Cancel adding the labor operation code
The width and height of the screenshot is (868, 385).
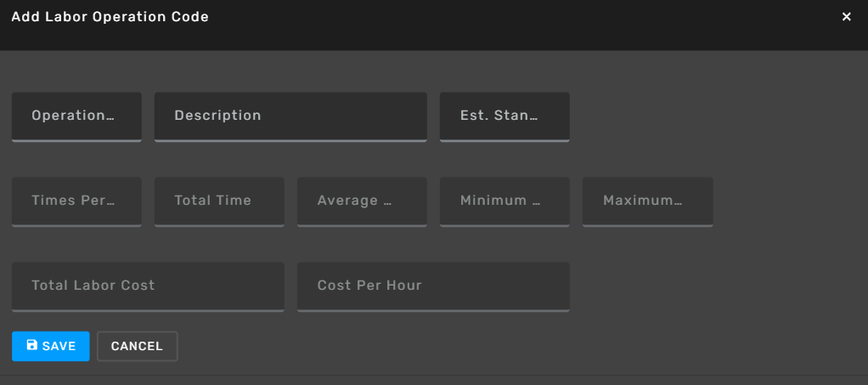(x=138, y=346)
